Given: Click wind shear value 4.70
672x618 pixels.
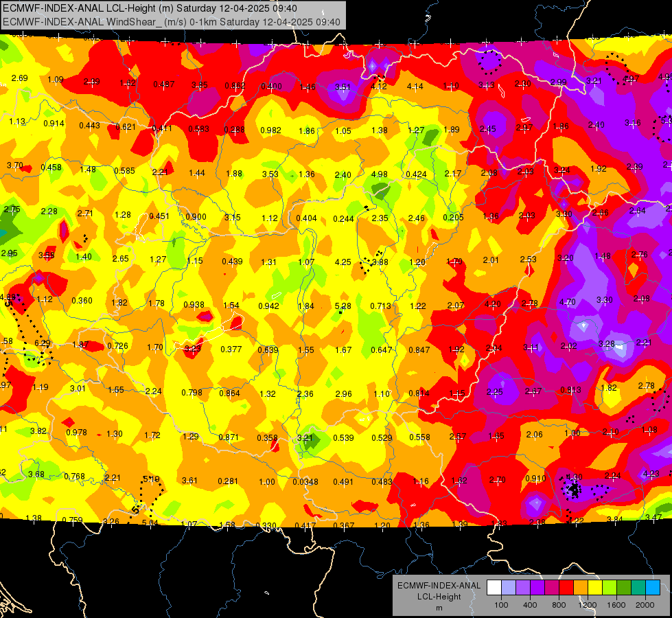Looking at the screenshot, I should [568, 302].
